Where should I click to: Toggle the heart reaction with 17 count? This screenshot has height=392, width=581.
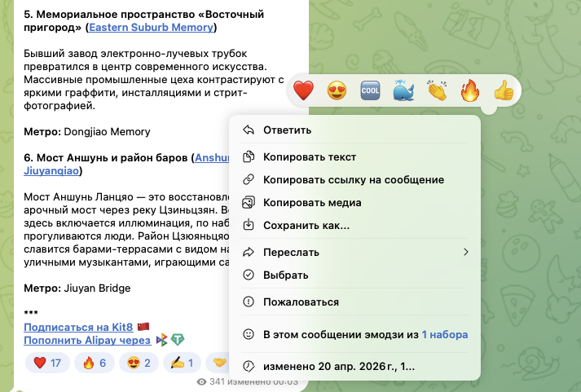point(47,363)
